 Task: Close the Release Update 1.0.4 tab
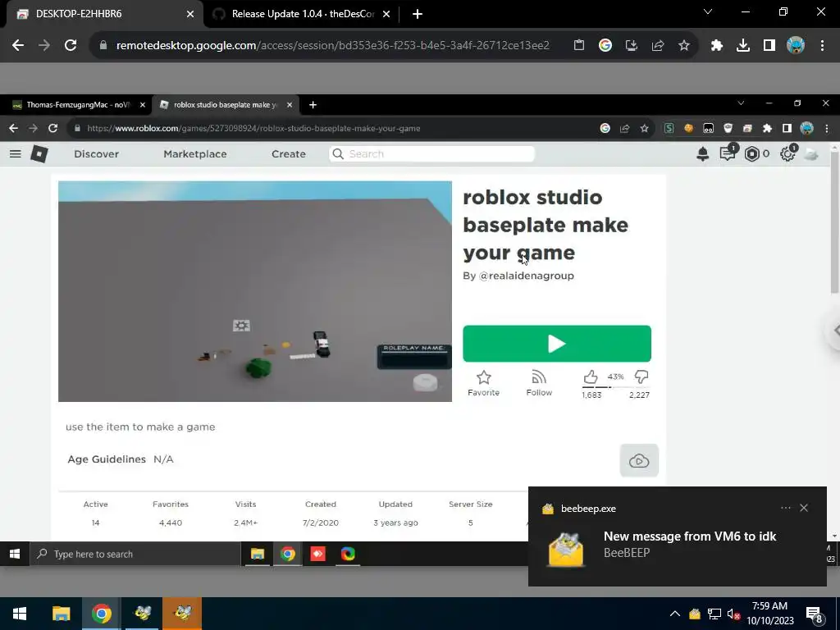pyautogui.click(x=386, y=14)
